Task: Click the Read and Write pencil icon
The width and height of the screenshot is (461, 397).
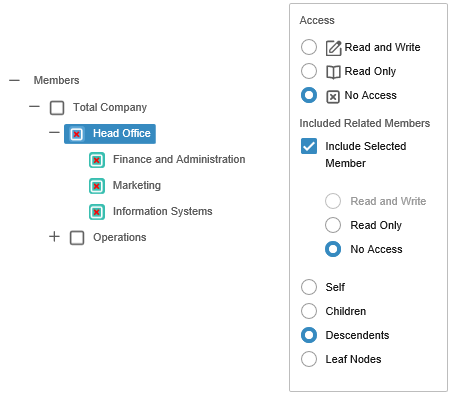Action: point(333,48)
